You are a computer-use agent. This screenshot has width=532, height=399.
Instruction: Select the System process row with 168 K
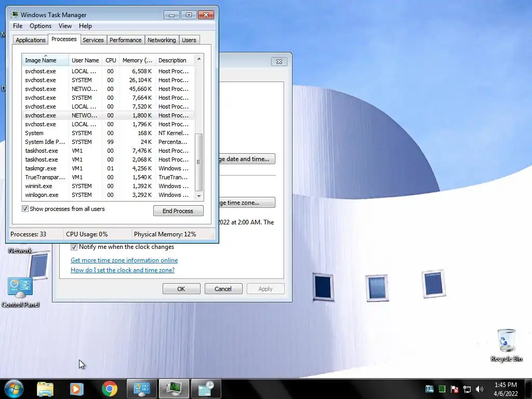[x=108, y=133]
